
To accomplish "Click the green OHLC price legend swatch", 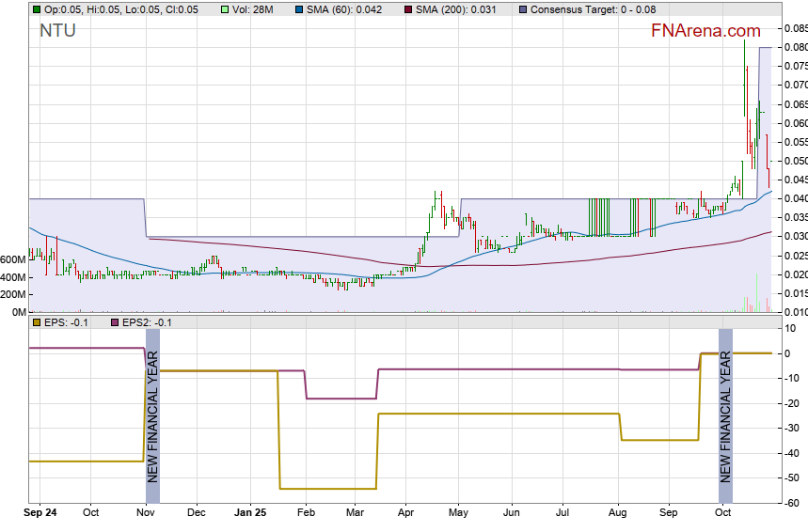I will [x=37, y=9].
